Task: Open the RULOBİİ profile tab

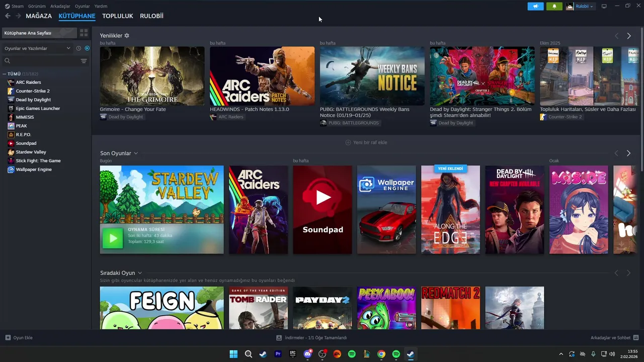Action: (x=151, y=16)
